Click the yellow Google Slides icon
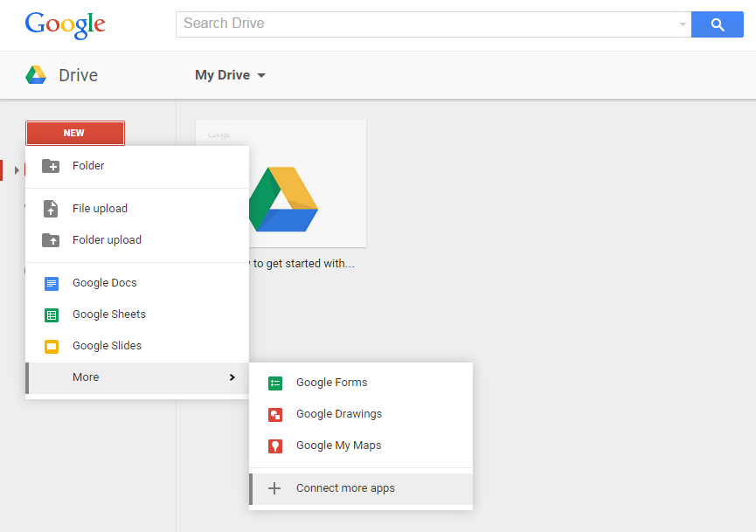Image resolution: width=756 pixels, height=532 pixels. pyautogui.click(x=52, y=347)
